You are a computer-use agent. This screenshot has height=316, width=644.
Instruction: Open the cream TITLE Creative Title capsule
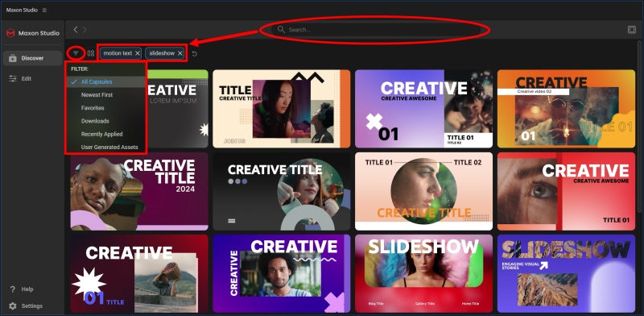[281, 109]
